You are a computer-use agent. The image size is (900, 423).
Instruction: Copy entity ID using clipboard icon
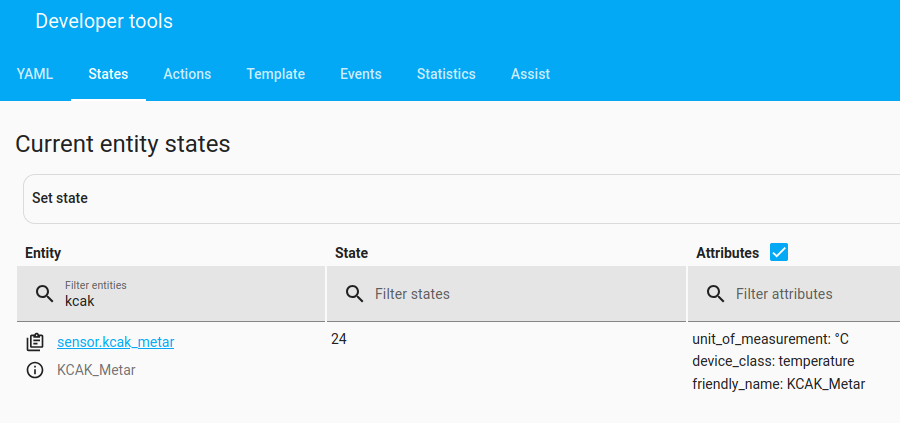coord(35,343)
